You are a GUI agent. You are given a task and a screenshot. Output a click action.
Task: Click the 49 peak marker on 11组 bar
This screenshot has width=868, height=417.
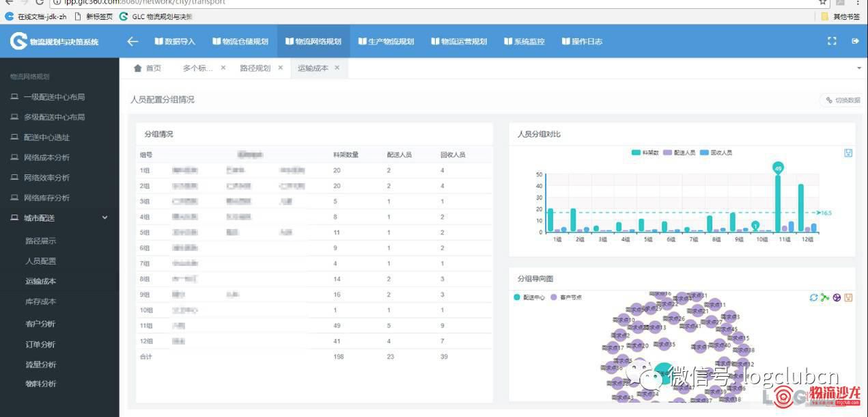click(x=777, y=167)
